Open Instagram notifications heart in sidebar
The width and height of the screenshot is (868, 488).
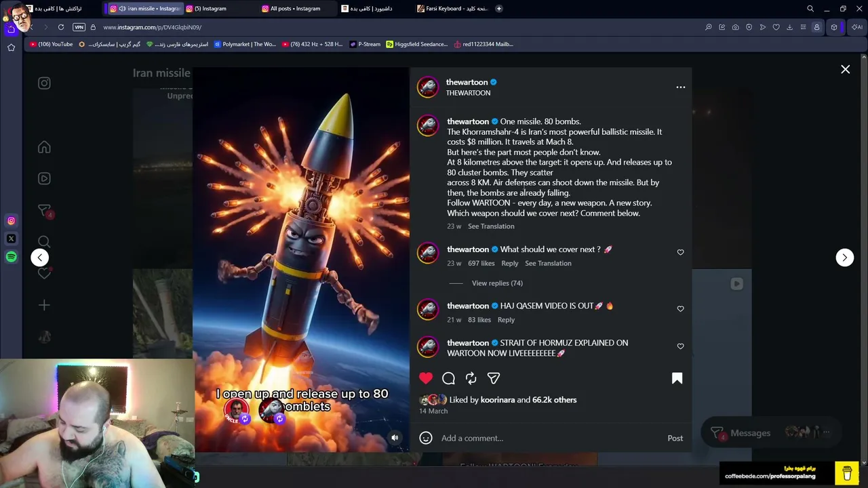point(44,273)
